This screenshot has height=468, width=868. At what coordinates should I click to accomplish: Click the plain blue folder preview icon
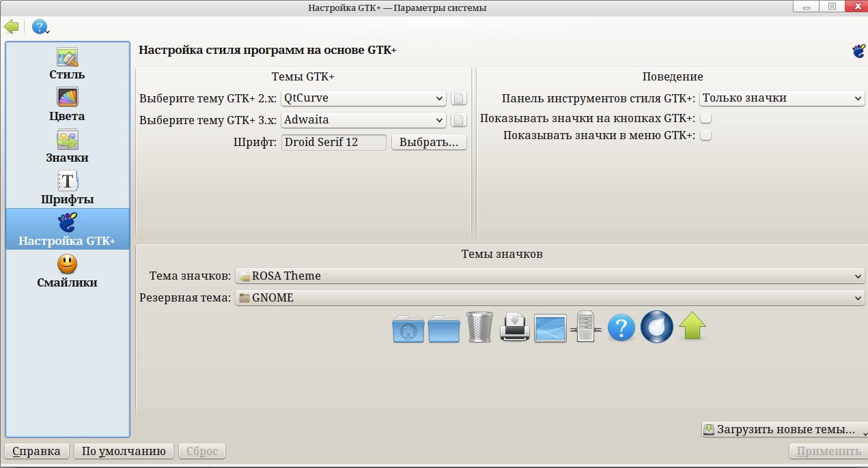(x=444, y=328)
